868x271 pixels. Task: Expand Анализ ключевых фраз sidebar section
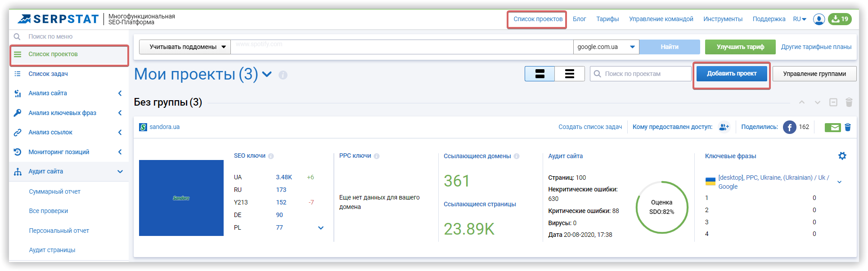pos(120,113)
